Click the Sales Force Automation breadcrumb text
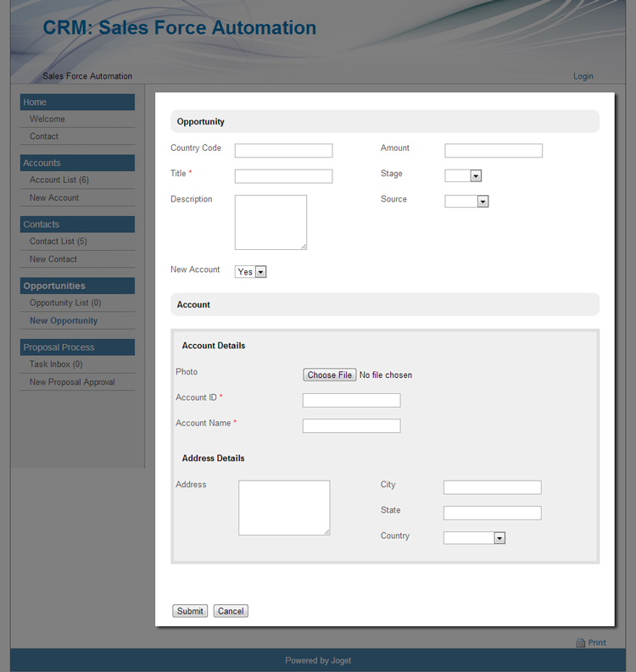The height and width of the screenshot is (672, 636). [87, 76]
